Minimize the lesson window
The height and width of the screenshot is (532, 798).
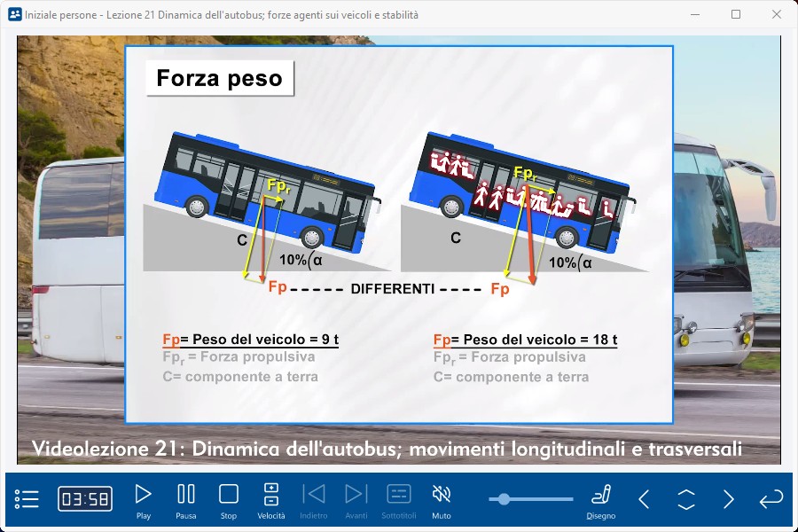tap(695, 15)
